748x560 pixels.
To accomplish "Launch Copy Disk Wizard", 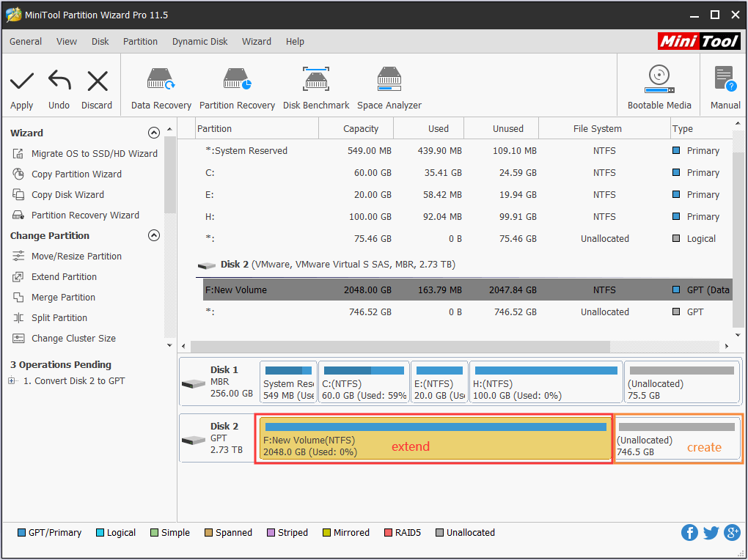I will (x=58, y=195).
